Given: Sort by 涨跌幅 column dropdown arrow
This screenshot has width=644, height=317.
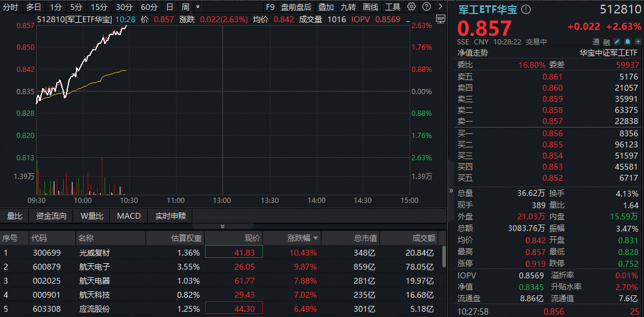Looking at the screenshot, I should pyautogui.click(x=317, y=239).
